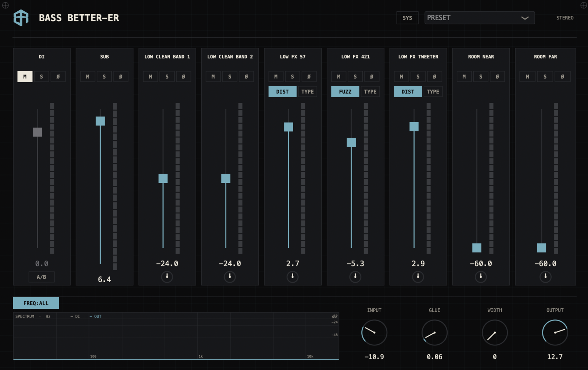Click the pan knob under Room Near
Screen dimensions: 588x370
coord(481,276)
